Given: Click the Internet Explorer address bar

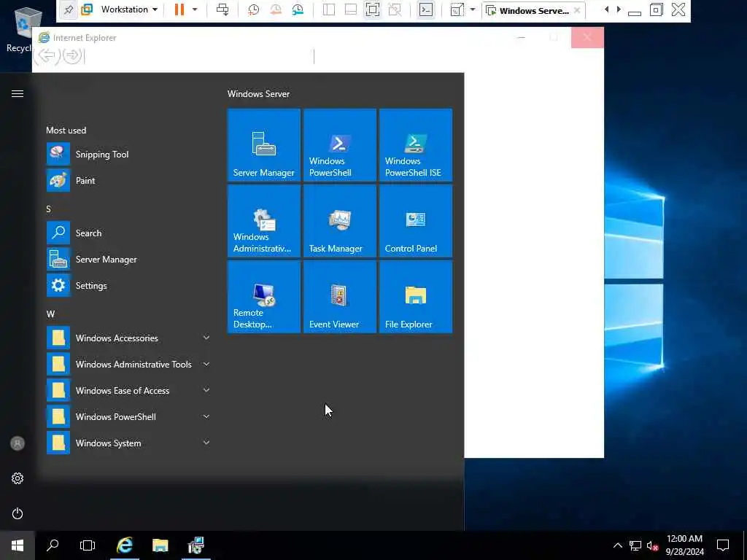Looking at the screenshot, I should [199, 56].
